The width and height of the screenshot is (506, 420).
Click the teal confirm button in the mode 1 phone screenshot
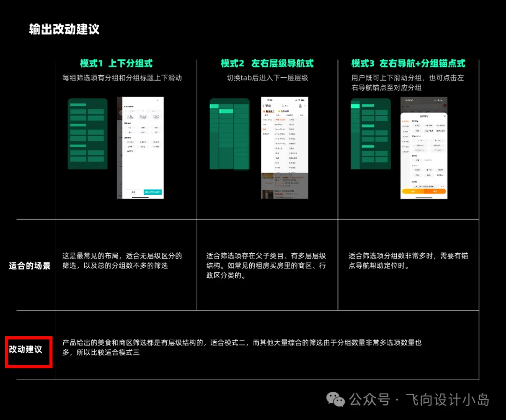[153, 192]
